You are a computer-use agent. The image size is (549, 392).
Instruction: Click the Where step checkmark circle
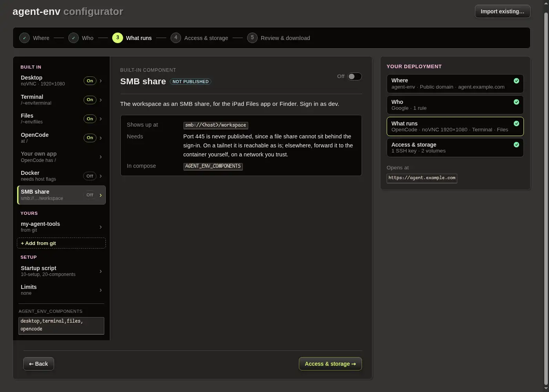(25, 38)
